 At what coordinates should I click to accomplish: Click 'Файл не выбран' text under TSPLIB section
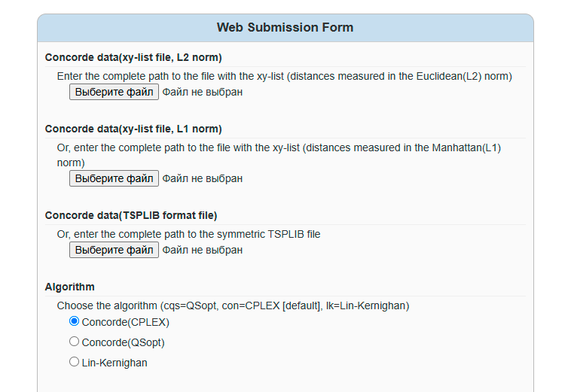[x=203, y=251]
